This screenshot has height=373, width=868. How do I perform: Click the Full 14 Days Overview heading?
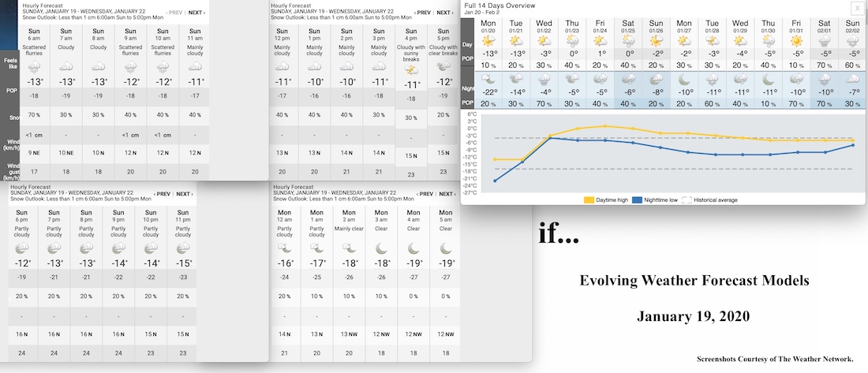pyautogui.click(x=499, y=6)
